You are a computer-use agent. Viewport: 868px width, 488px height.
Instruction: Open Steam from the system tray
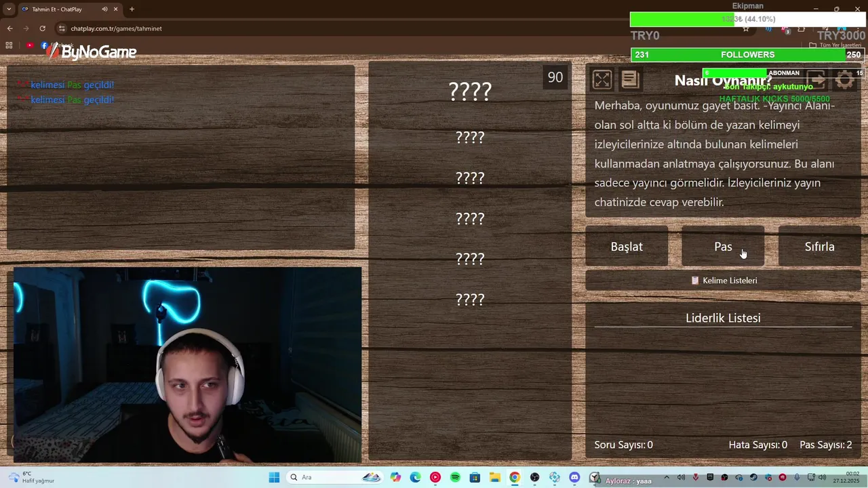coord(753,477)
